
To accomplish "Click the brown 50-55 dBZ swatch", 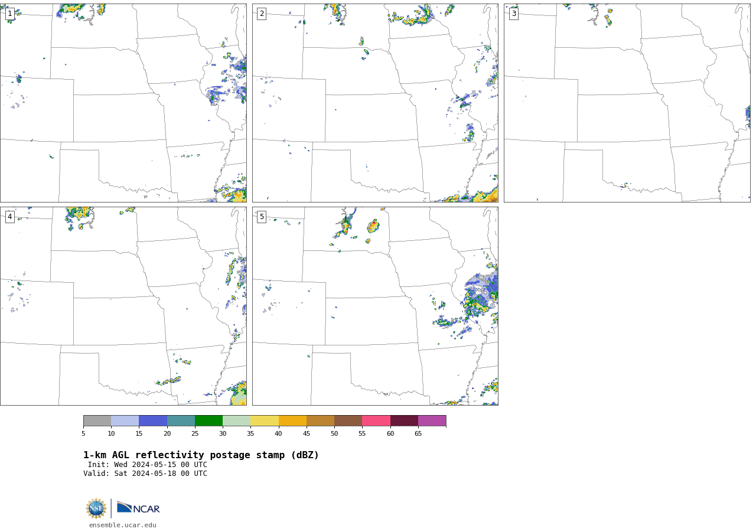I will [348, 421].
